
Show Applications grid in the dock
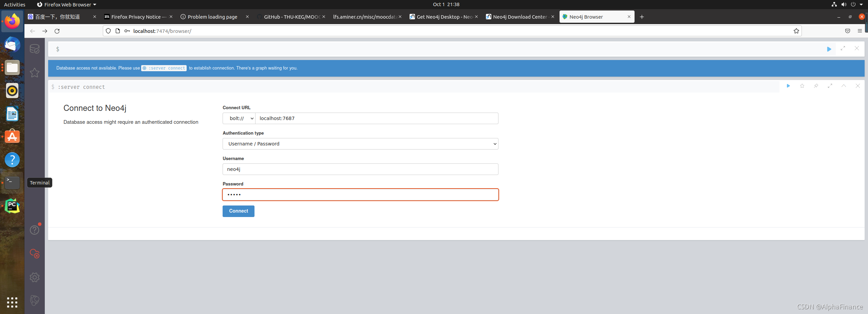[x=12, y=302]
